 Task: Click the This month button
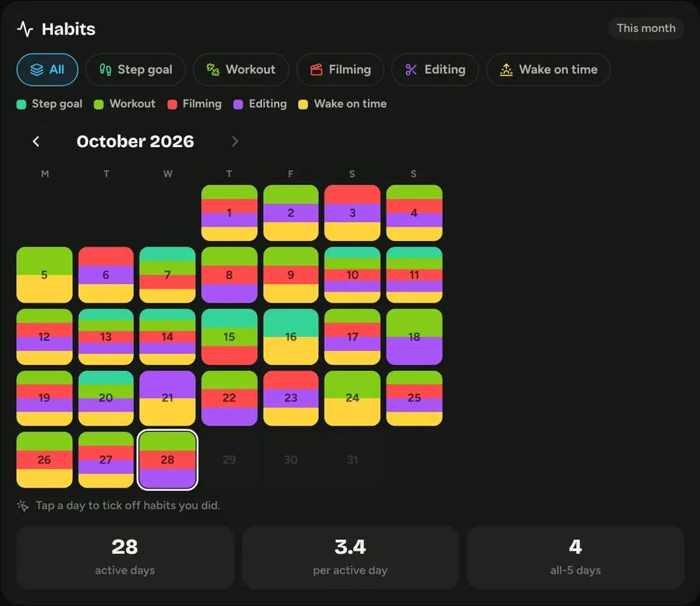[646, 28]
